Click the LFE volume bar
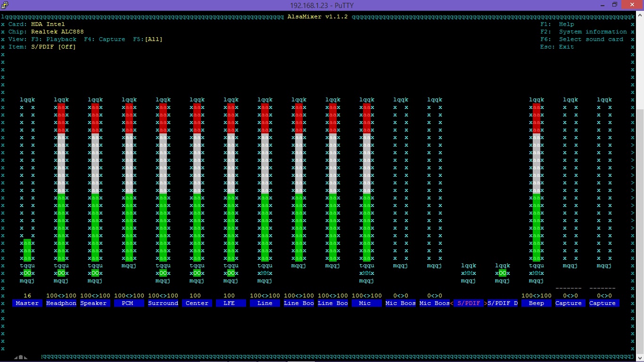 coord(231,182)
